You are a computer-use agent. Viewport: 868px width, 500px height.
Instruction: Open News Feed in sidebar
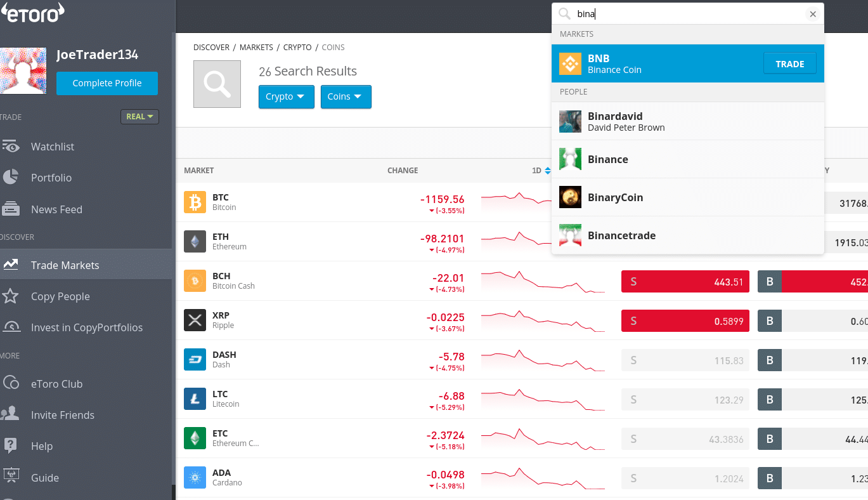click(56, 209)
